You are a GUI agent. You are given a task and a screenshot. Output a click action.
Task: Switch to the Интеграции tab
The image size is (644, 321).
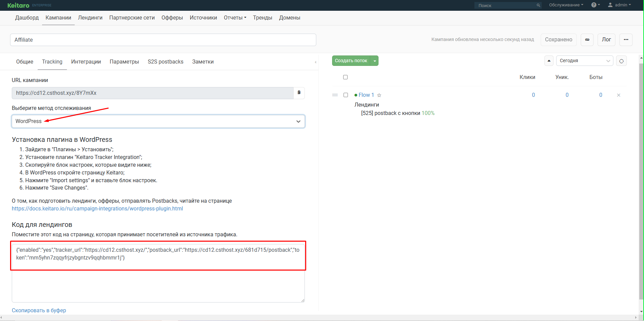point(86,62)
